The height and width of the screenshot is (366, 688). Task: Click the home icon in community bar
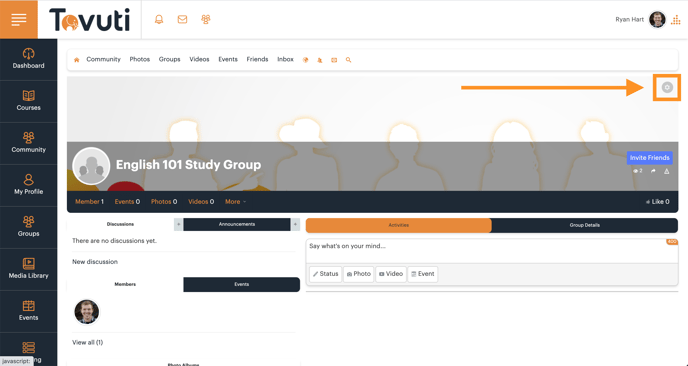pyautogui.click(x=77, y=60)
